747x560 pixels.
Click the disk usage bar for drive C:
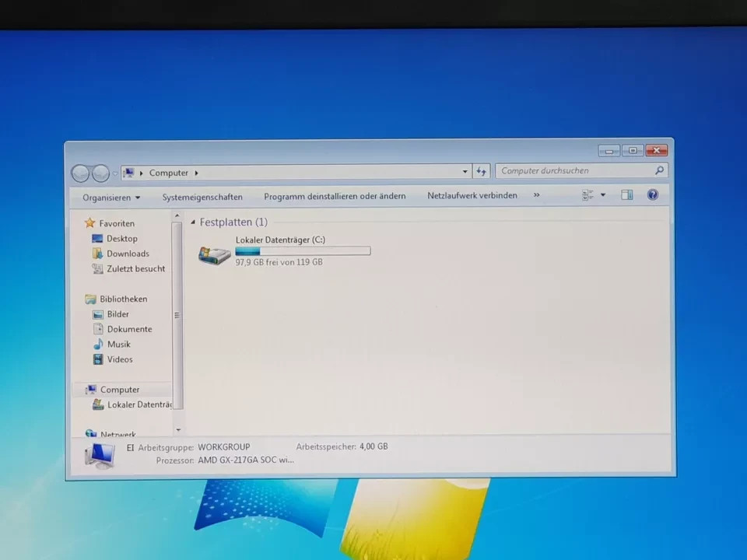point(303,250)
